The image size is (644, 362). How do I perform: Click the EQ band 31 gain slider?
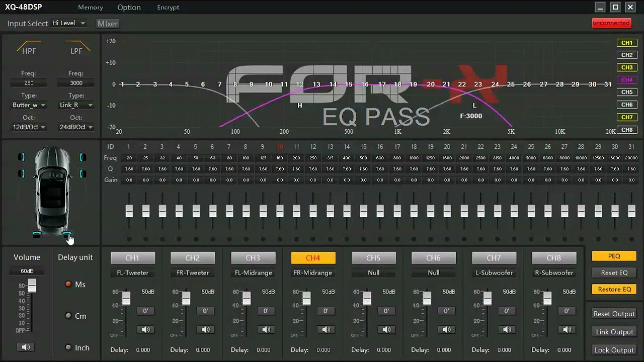[631, 211]
